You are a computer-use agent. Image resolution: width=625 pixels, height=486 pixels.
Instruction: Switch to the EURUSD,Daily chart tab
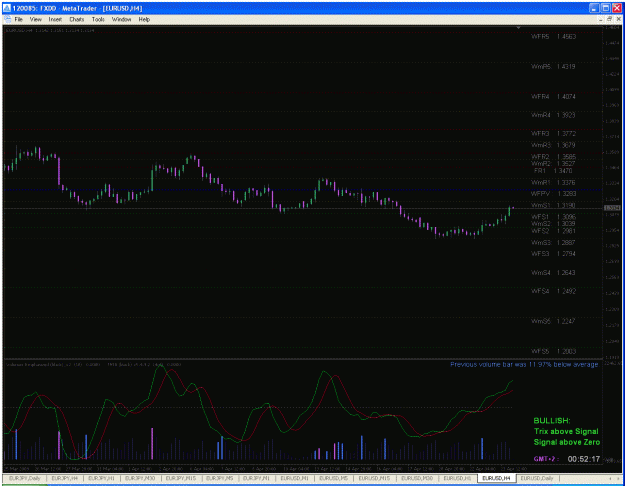[x=537, y=478]
